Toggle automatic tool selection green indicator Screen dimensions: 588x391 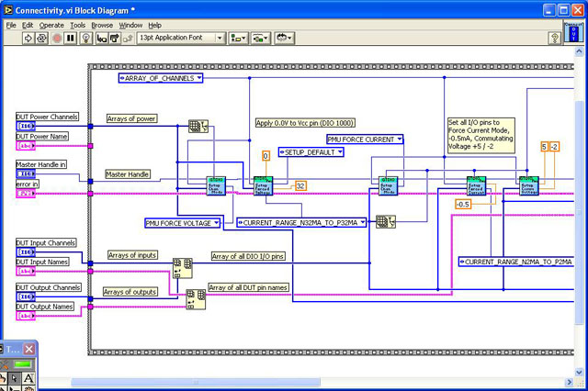click(22, 364)
